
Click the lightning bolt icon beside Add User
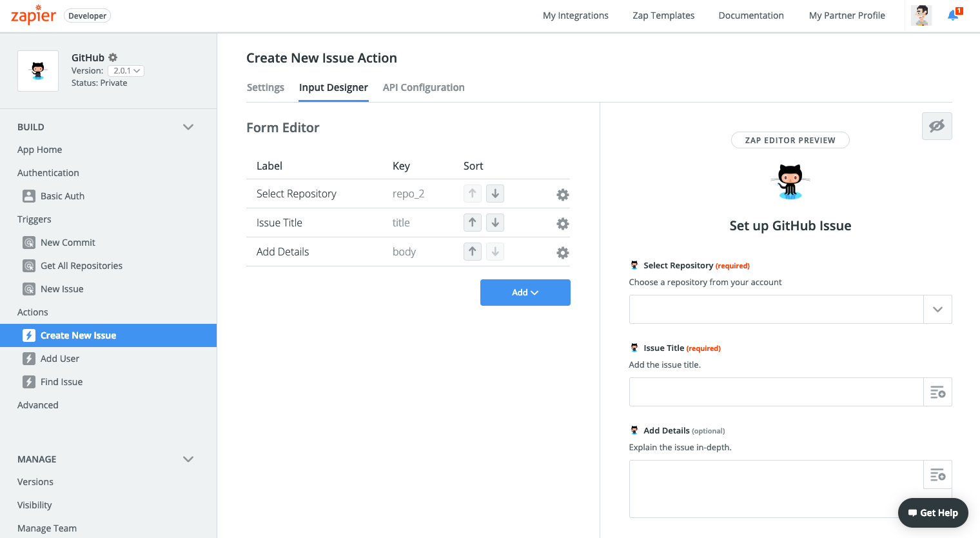pyautogui.click(x=28, y=358)
